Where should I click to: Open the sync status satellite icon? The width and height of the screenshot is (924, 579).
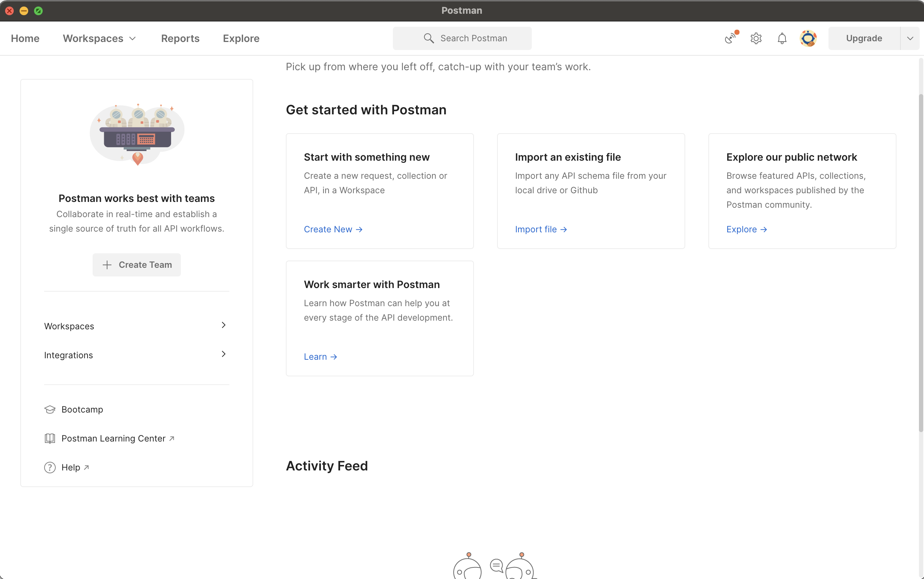[731, 38]
